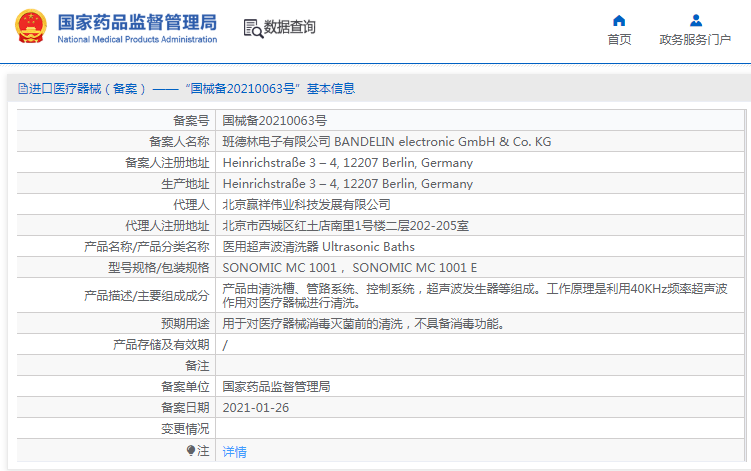Screen dimensions: 751x471
Task: Go to 首页 home page
Action: (619, 39)
